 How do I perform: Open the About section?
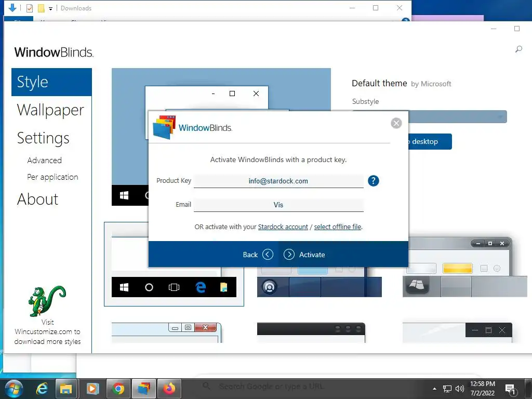37,199
